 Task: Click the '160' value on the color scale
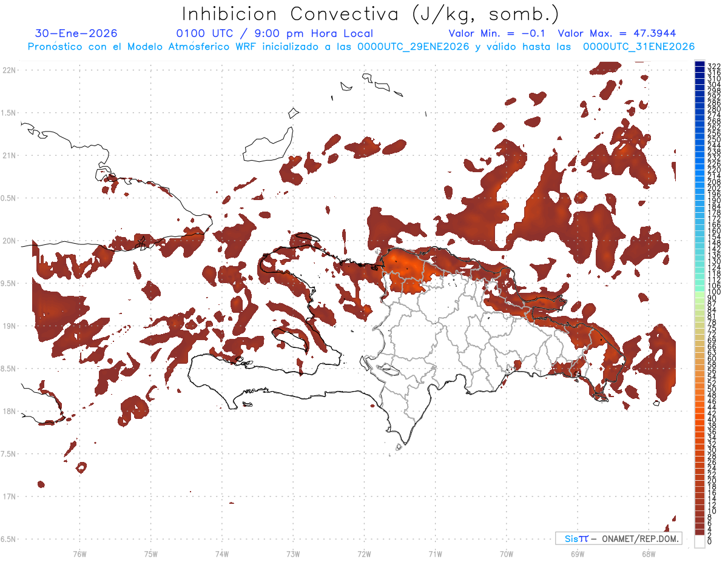point(714,231)
